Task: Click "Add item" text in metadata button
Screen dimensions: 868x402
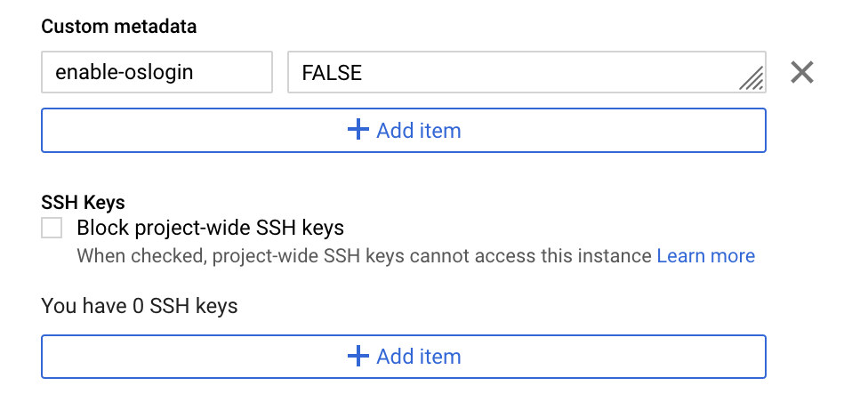Action: 418,131
